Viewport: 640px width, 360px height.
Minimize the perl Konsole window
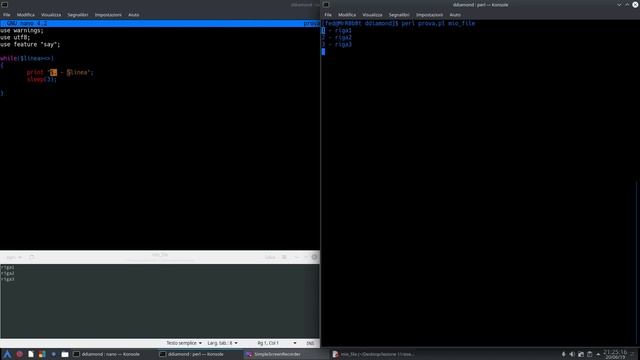(620, 5)
